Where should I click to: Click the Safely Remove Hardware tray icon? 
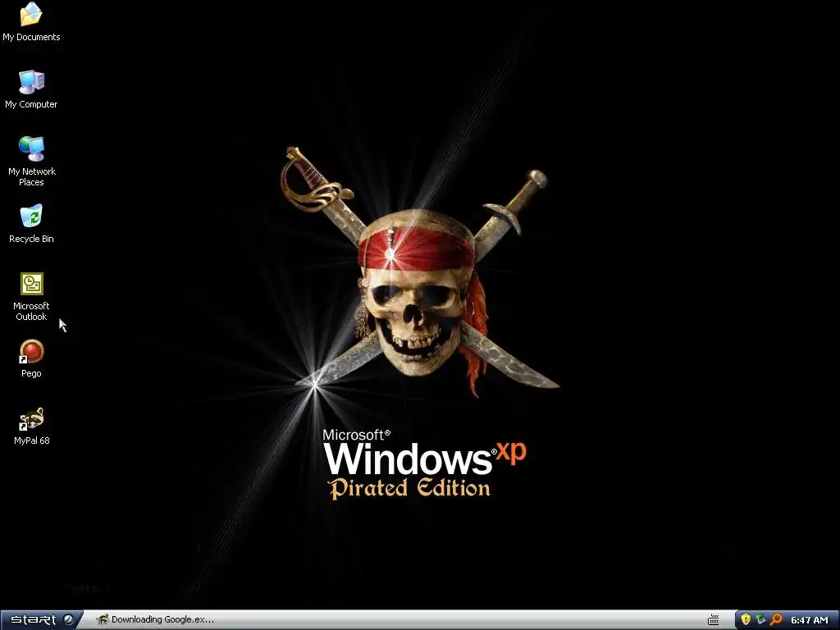[x=760, y=620]
